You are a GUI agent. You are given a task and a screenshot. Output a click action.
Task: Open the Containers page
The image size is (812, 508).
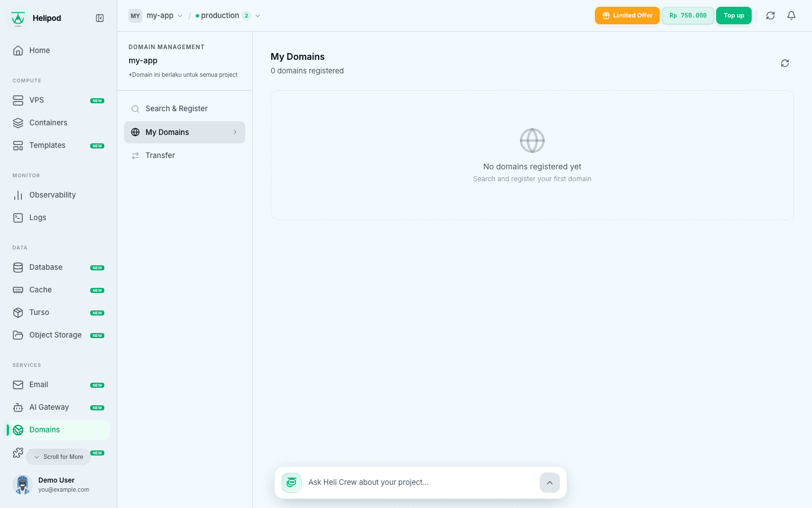(x=59, y=123)
